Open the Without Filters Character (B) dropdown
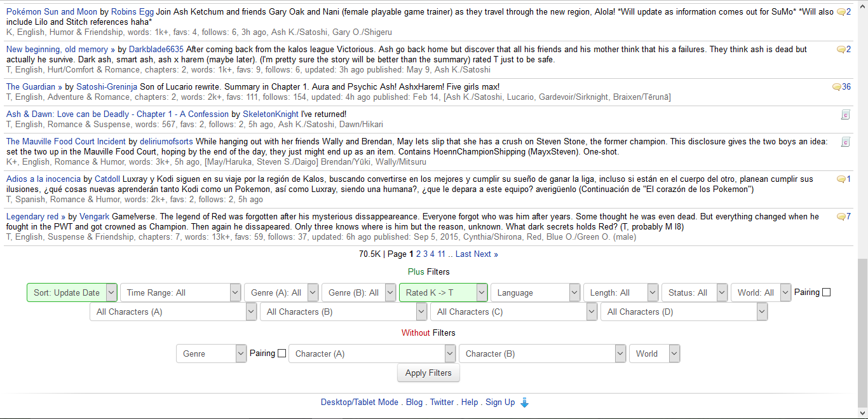Image resolution: width=868 pixels, height=419 pixels. [x=543, y=354]
